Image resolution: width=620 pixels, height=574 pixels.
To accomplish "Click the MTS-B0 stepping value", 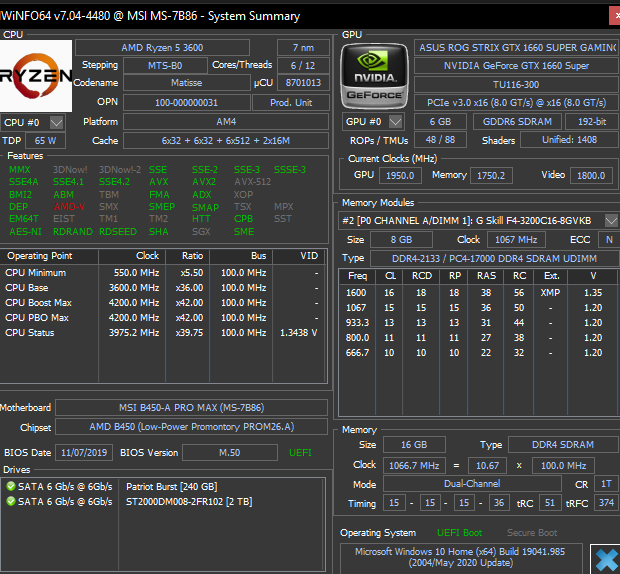I will point(165,66).
